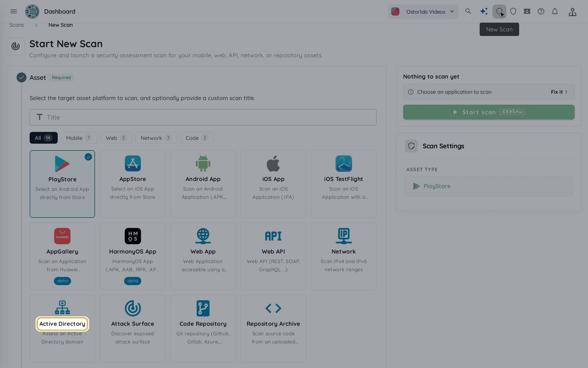Filter by Code tab

coord(197,138)
